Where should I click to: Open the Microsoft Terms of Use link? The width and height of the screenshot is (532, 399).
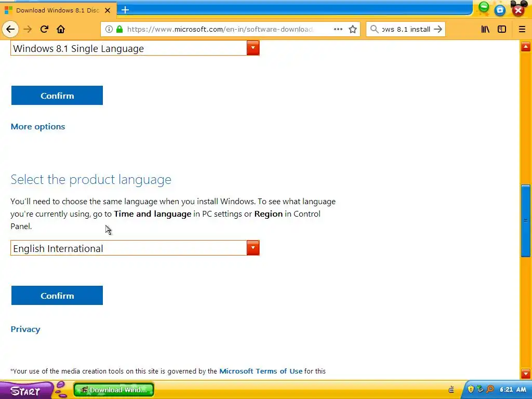(x=261, y=371)
